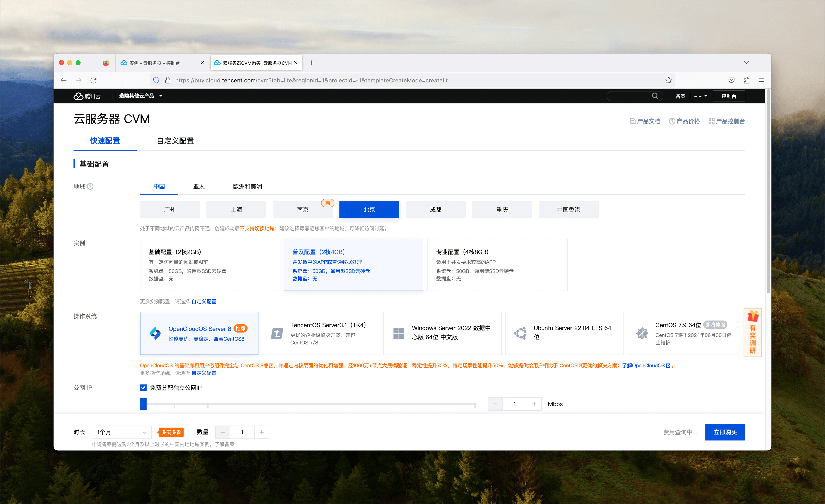The image size is (825, 504).
Task: Click the Save to Pocket icon
Action: click(x=732, y=80)
